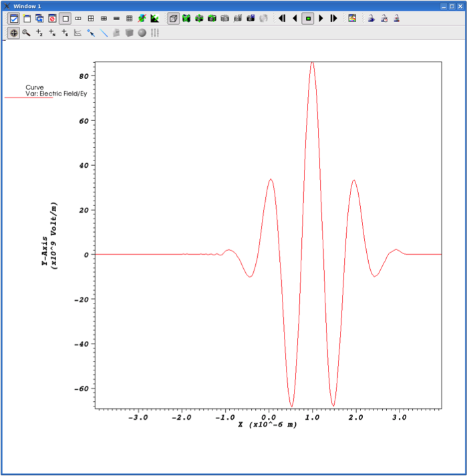Maximize Window 1

click(452, 6)
